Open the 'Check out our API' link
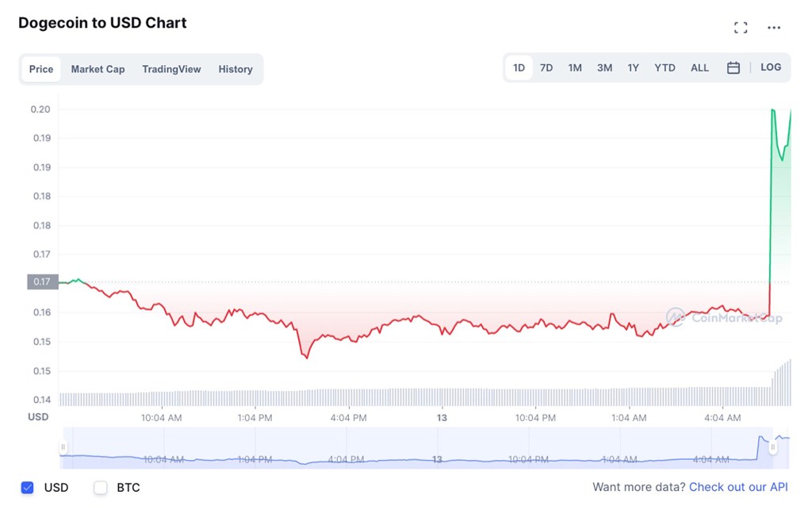 tap(738, 487)
